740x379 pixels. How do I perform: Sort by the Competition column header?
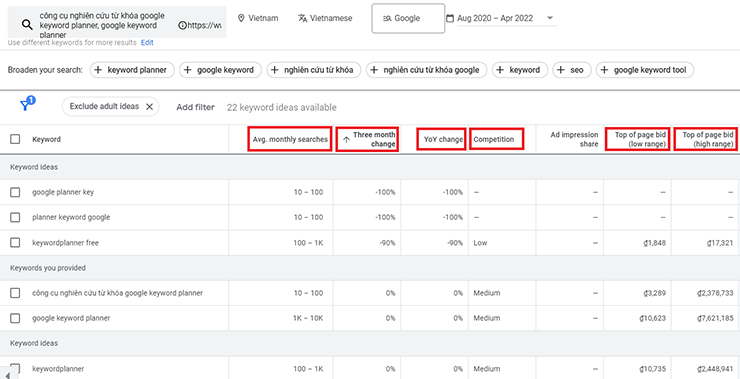pos(494,139)
